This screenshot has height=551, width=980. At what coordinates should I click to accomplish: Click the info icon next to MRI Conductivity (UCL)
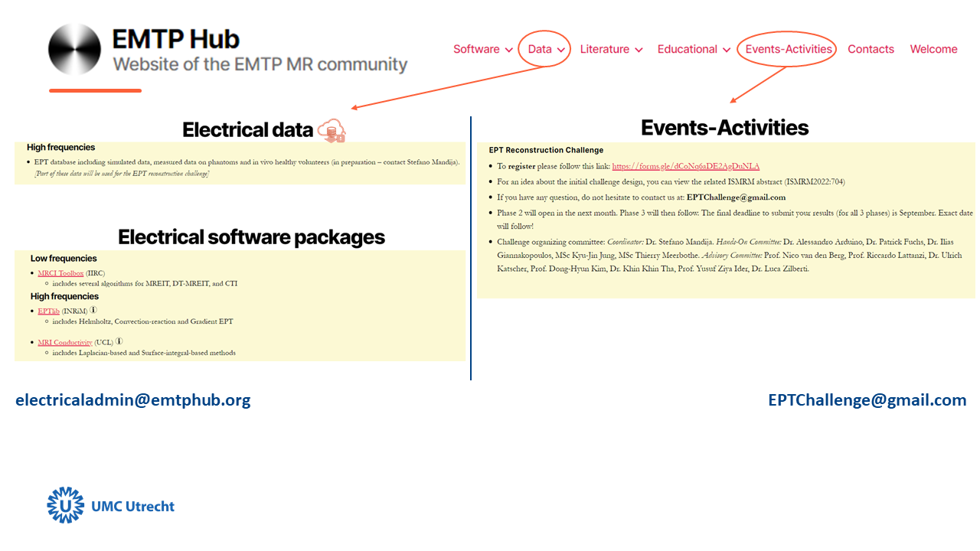click(119, 342)
